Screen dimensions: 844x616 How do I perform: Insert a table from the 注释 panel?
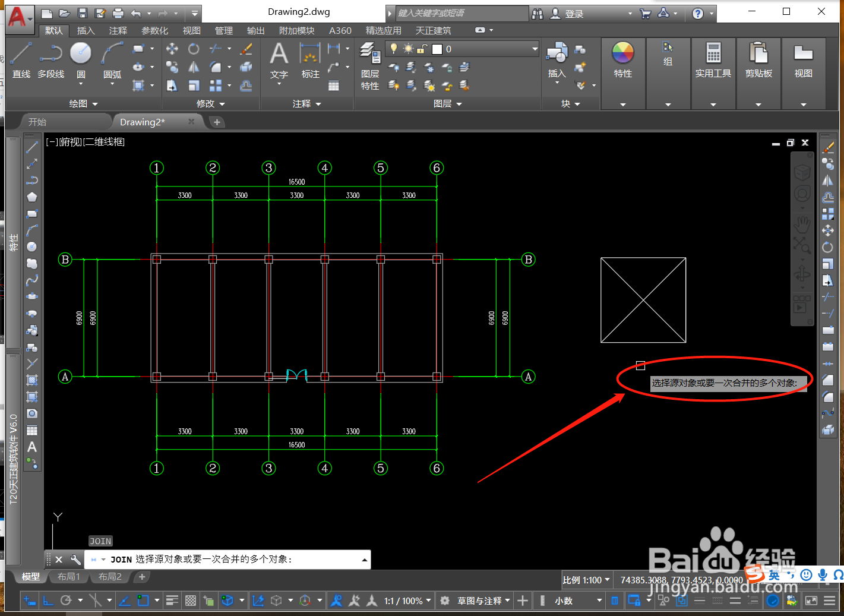[x=334, y=86]
